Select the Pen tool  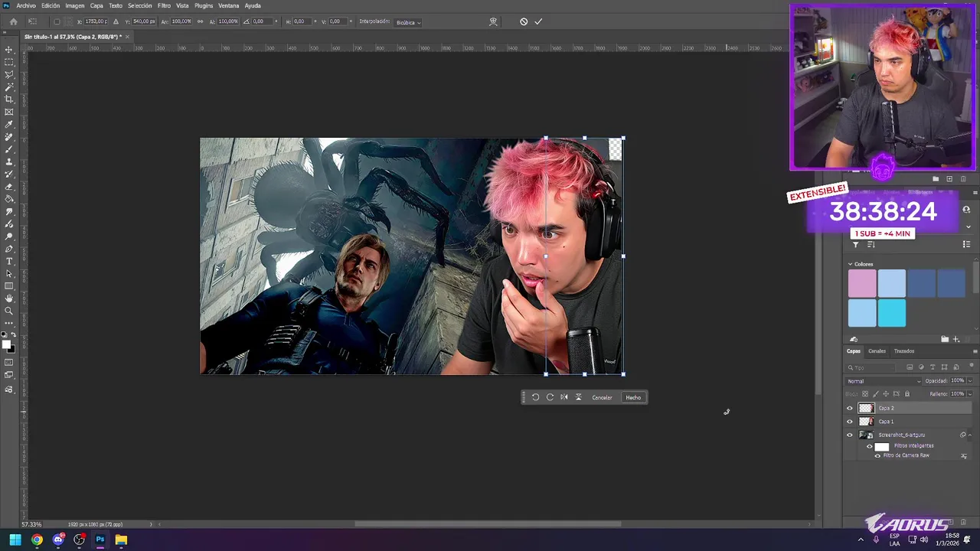[x=9, y=249]
